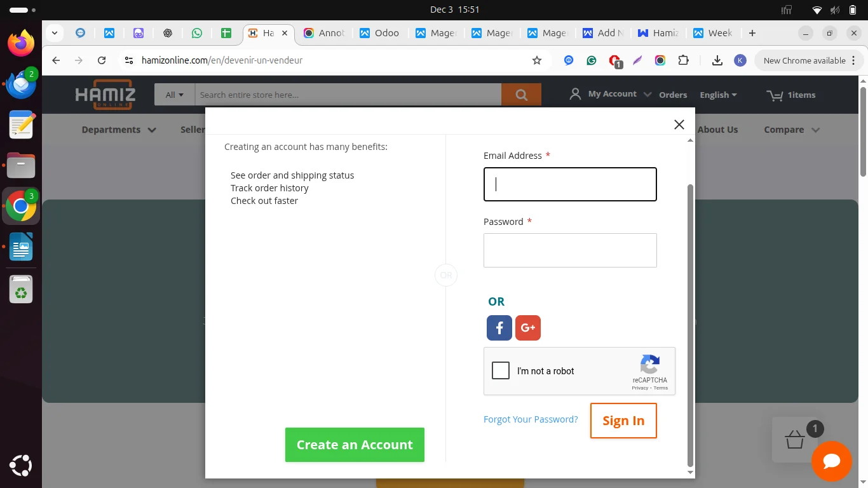Open the Forgot Your Password link
This screenshot has width=868, height=488.
(x=531, y=419)
